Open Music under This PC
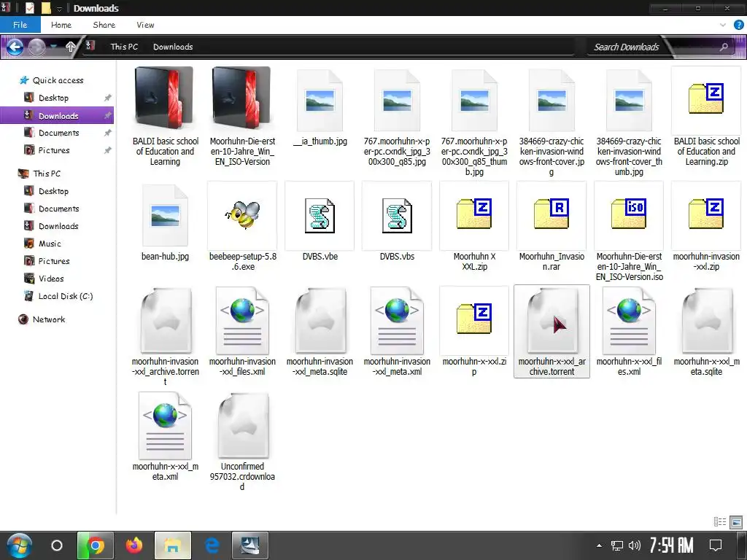 coord(50,244)
